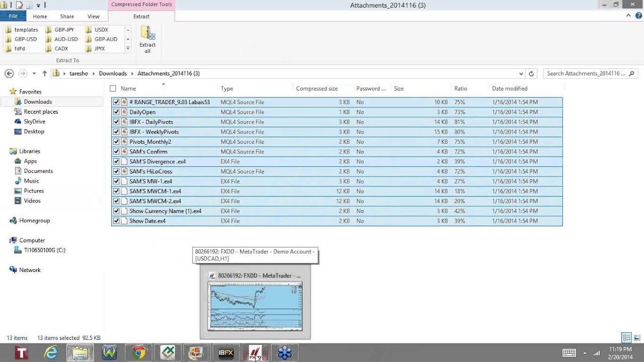Uncheck the Pivots_Monthly2 checkbox
This screenshot has height=362, width=644.
click(116, 142)
